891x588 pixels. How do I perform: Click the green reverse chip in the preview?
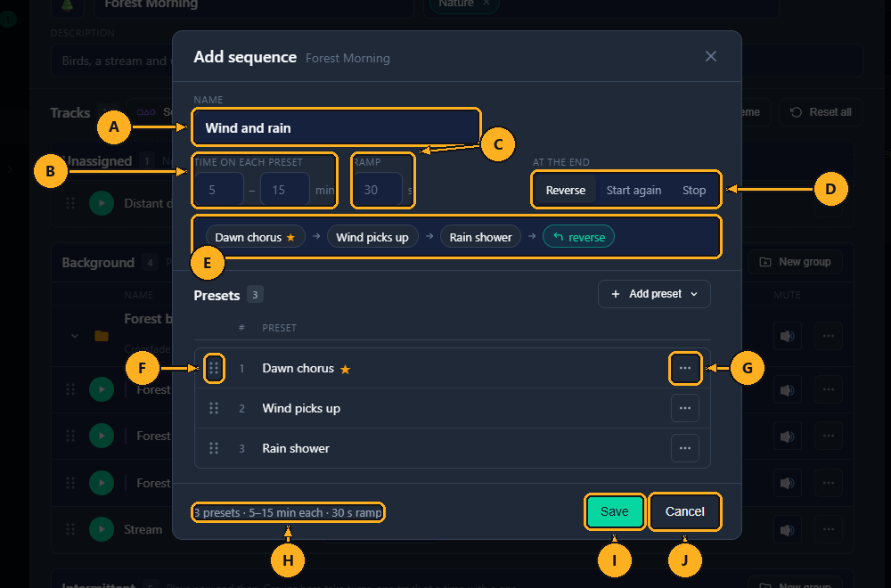(x=578, y=237)
